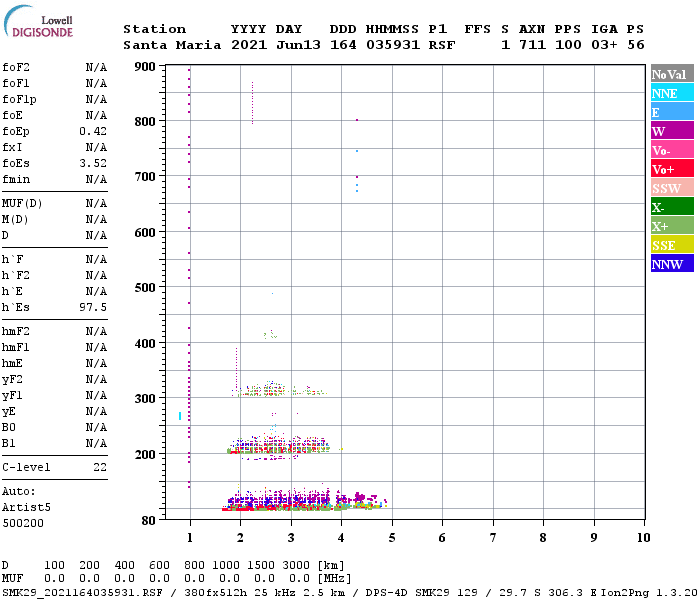Select the NNE cyan legend swatch
Image resolution: width=700 pixels, height=600 pixels.
(672, 93)
